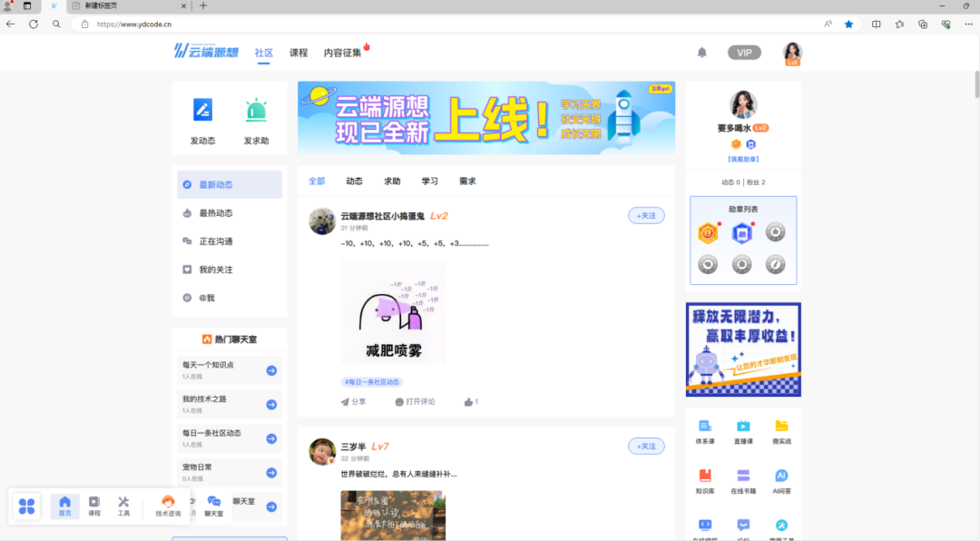Click the 动态 0 post count
980x541 pixels.
click(730, 182)
